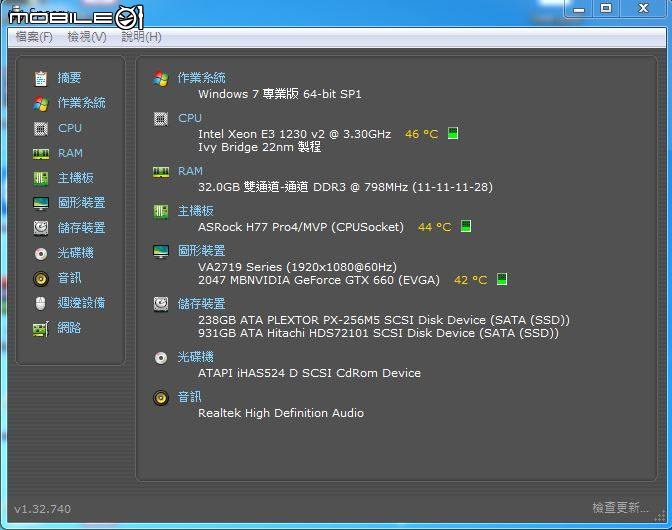Click the 32.0GB DDR3 memory text
672x530 pixels.
point(345,187)
